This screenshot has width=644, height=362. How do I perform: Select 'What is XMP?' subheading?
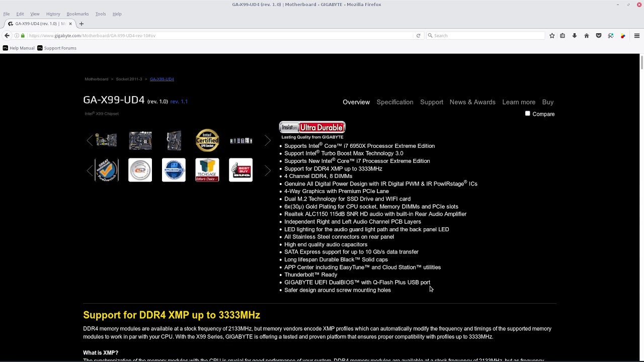(x=101, y=353)
